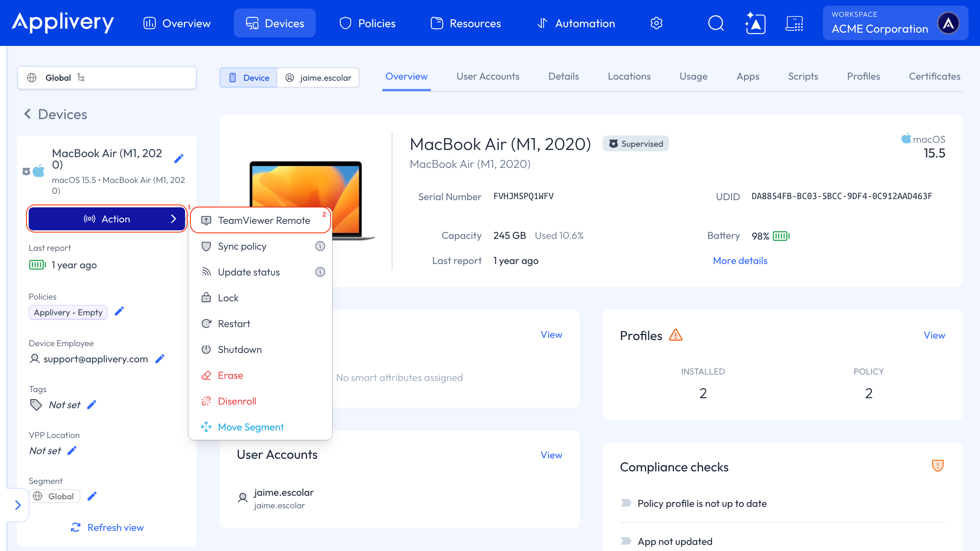The image size is (980, 551).
Task: Click the apple macOS icon near version 15.5
Action: pyautogui.click(x=906, y=138)
